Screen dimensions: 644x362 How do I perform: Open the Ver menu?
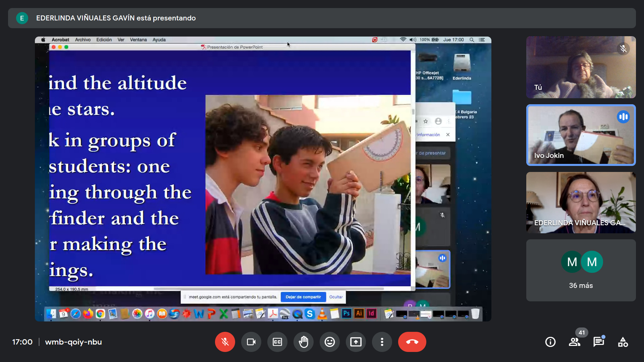click(x=121, y=40)
